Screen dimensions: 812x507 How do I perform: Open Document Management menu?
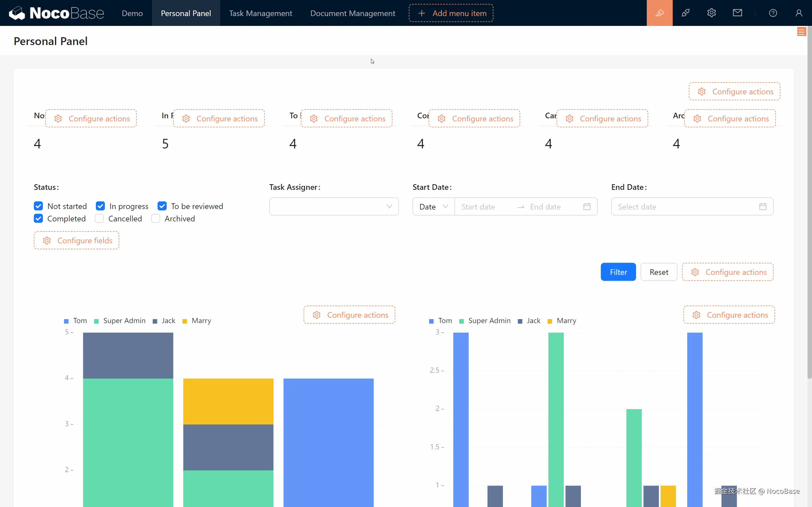click(x=352, y=13)
